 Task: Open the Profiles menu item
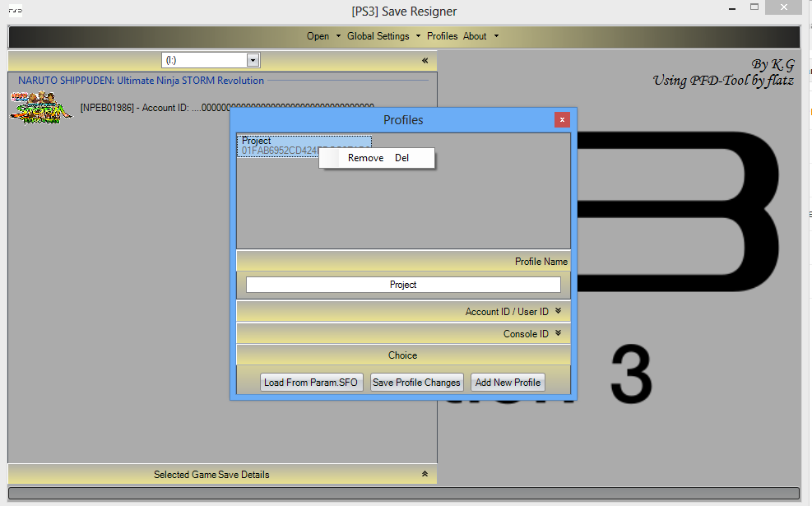click(x=443, y=36)
